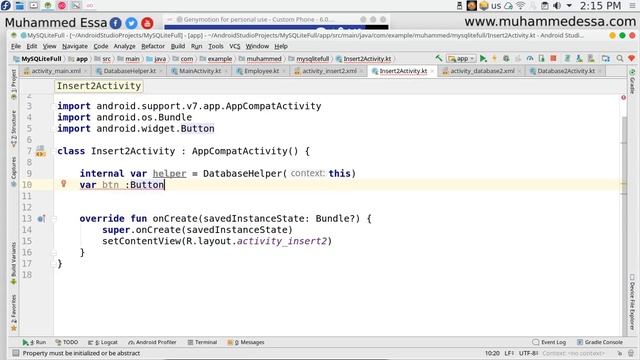Click the MySQLiteFull root breadcrumb
The height and width of the screenshot is (360, 640).
(38, 59)
